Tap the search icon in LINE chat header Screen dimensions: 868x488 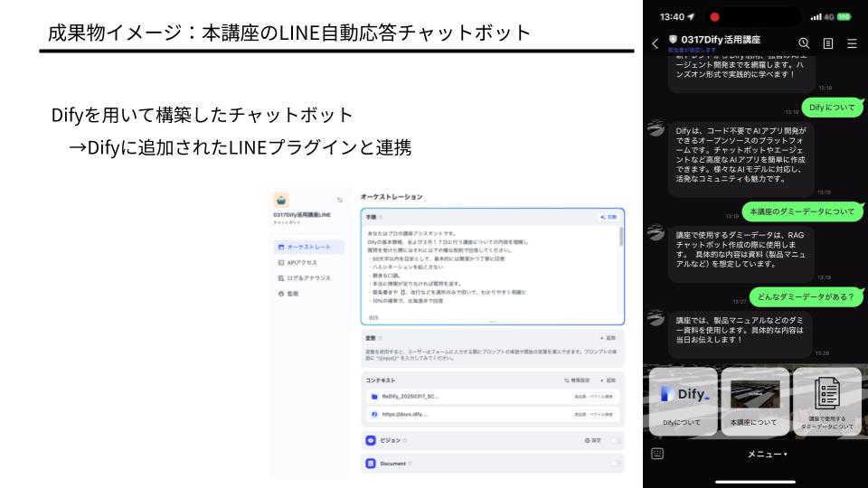(x=804, y=43)
